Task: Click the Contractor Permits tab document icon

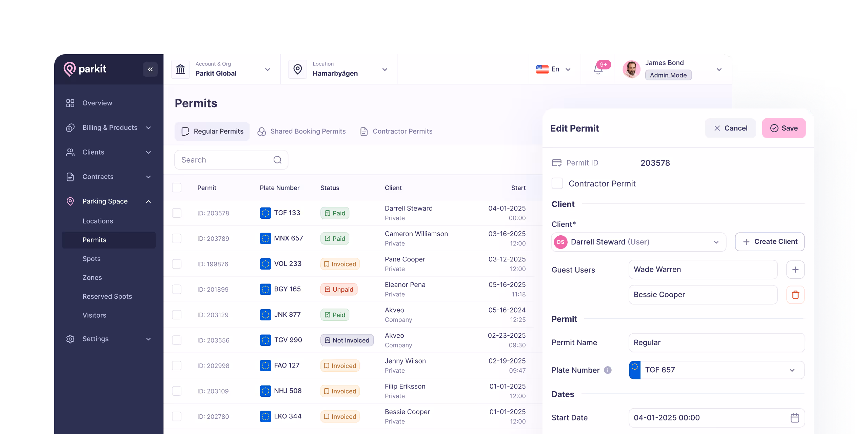Action: [x=364, y=132]
